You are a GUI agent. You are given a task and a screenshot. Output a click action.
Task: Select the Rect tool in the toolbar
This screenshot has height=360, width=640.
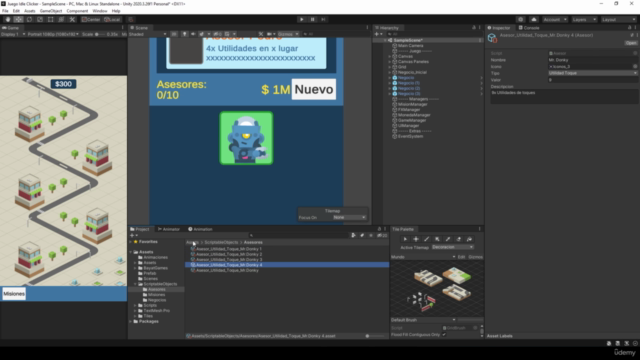coord(50,20)
